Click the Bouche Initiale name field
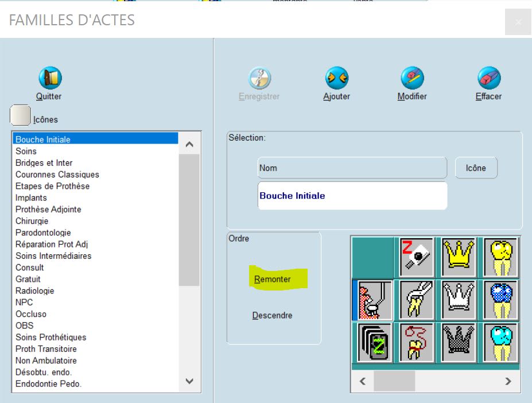The width and height of the screenshot is (532, 403). pyautogui.click(x=352, y=196)
